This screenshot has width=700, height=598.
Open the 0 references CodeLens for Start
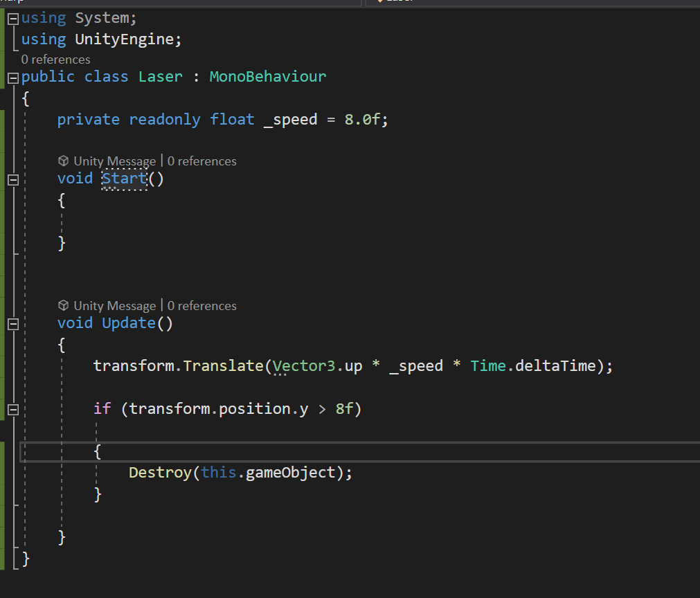click(x=201, y=161)
